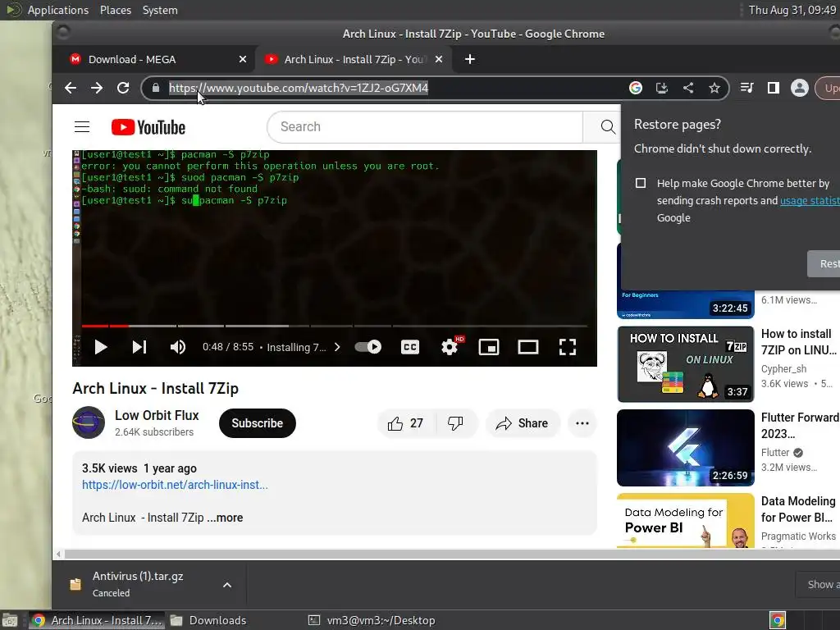Share this page via address bar icon
The image size is (840, 630).
point(688,88)
